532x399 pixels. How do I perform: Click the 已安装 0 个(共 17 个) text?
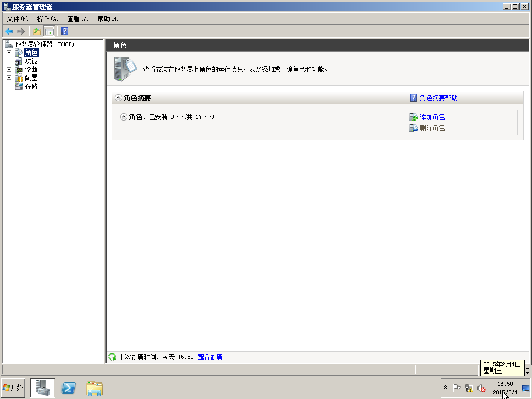click(x=181, y=117)
